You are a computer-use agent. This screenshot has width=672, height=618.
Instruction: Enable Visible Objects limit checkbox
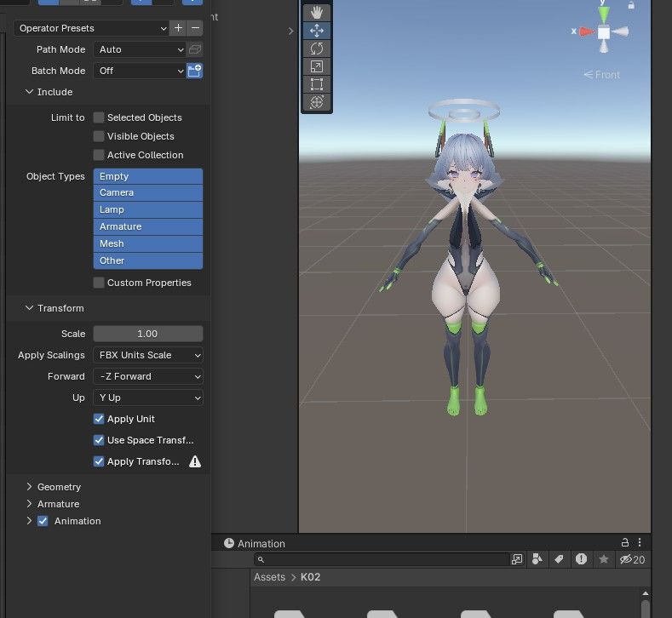(x=99, y=136)
